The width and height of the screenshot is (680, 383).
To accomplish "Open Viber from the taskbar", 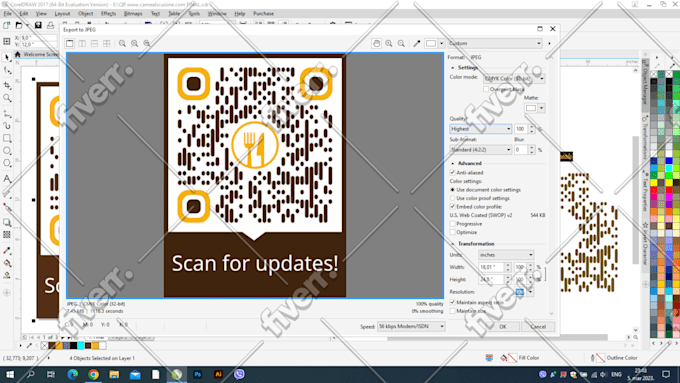I will 239,374.
